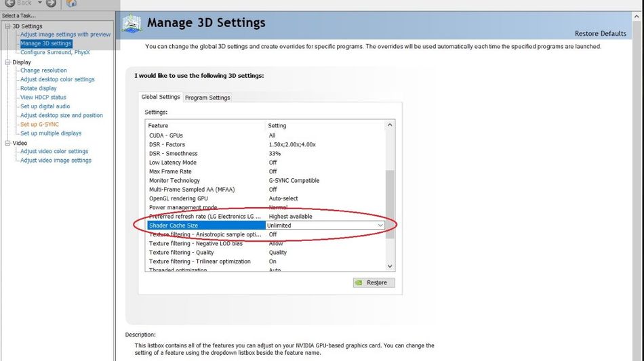Click settings list scroll down arrow
This screenshot has width=644, height=361.
click(x=390, y=266)
